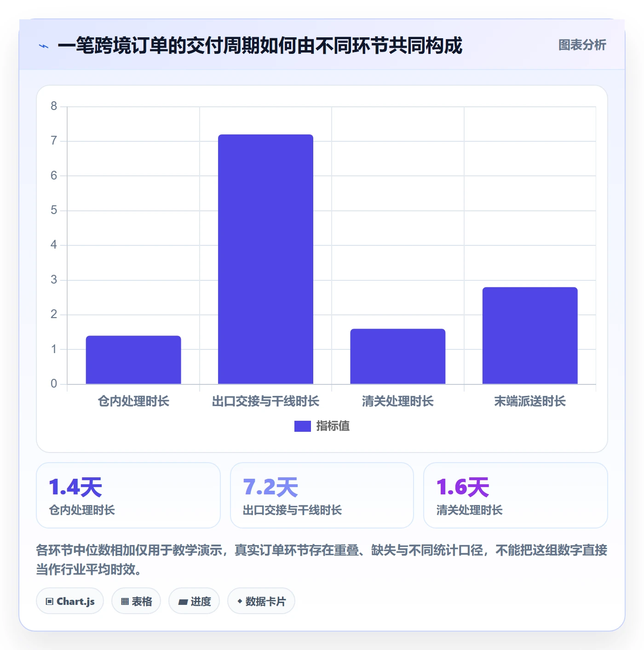Click the y-axis value 0

(x=54, y=384)
